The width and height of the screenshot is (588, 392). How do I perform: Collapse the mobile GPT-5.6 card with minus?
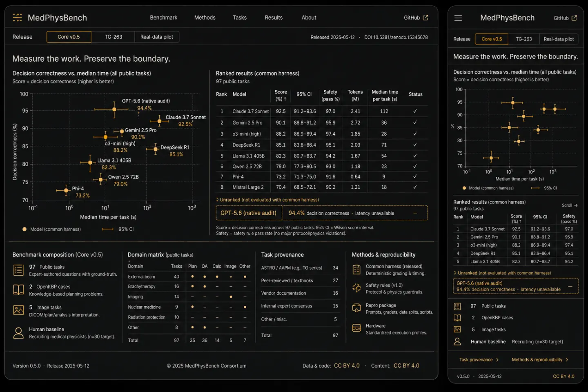pos(570,286)
